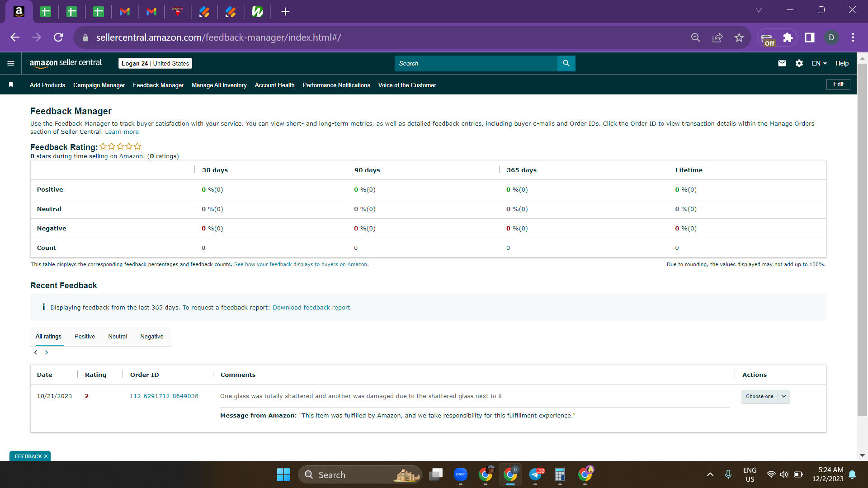Close the FEEDBACK widget
Image resolution: width=868 pixels, height=488 pixels.
pos(46,456)
